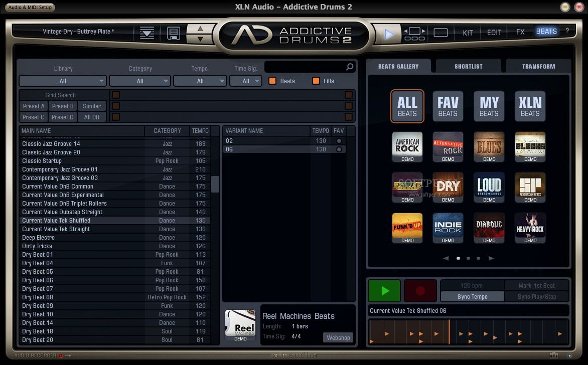Mark variant 02 as a favorite

(x=339, y=141)
